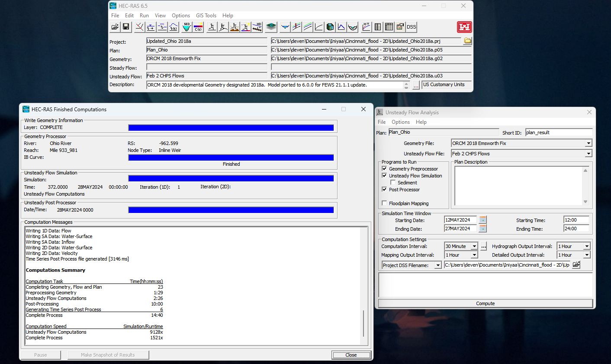Click ellipsis button beside Computation Interval

pyautogui.click(x=484, y=246)
